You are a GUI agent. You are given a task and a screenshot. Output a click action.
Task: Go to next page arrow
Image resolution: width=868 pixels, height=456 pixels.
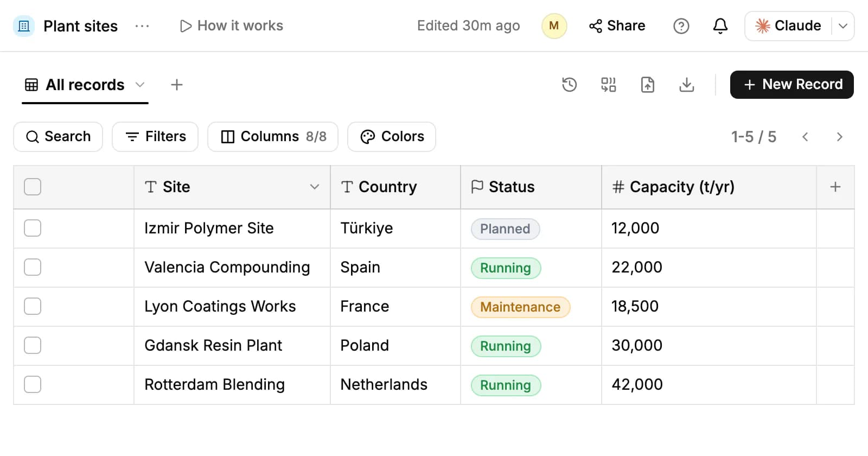pos(839,137)
